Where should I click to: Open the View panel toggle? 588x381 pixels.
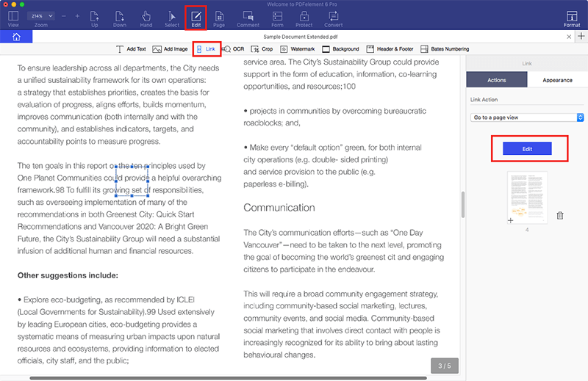tap(13, 19)
